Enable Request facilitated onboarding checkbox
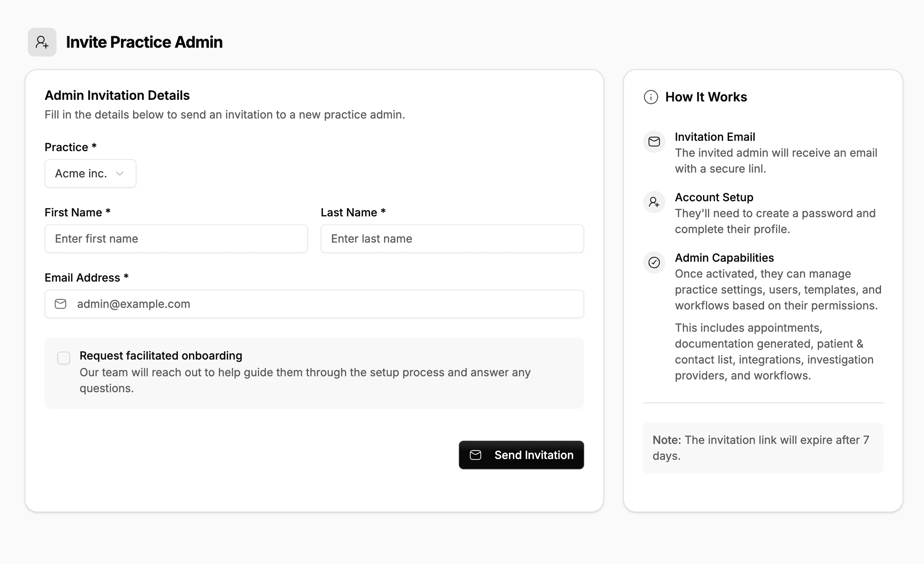The width and height of the screenshot is (924, 564). (x=64, y=358)
